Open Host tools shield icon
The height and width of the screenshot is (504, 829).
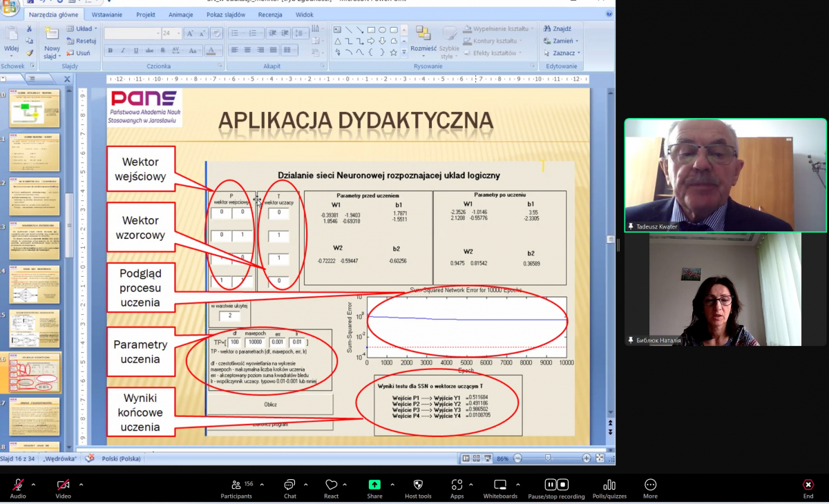418,485
